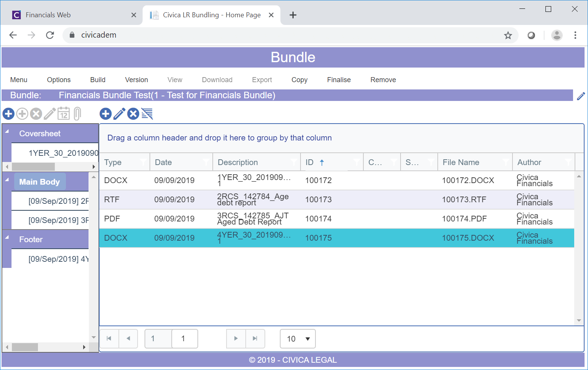
Task: Click the grid vertical scrollbar down arrow
Action: (x=579, y=320)
